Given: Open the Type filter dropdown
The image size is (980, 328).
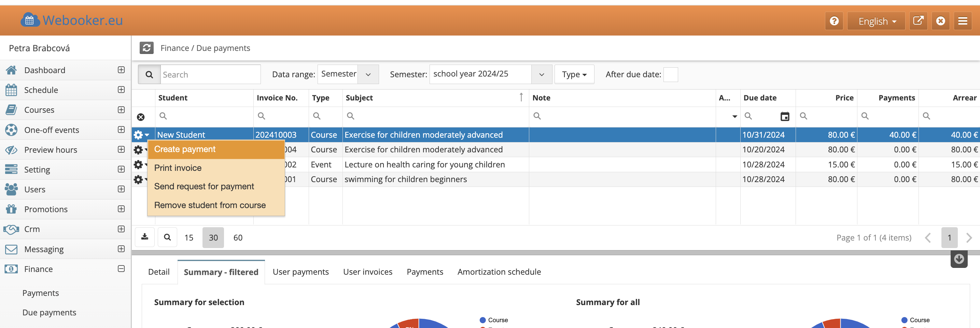Looking at the screenshot, I should pos(574,74).
